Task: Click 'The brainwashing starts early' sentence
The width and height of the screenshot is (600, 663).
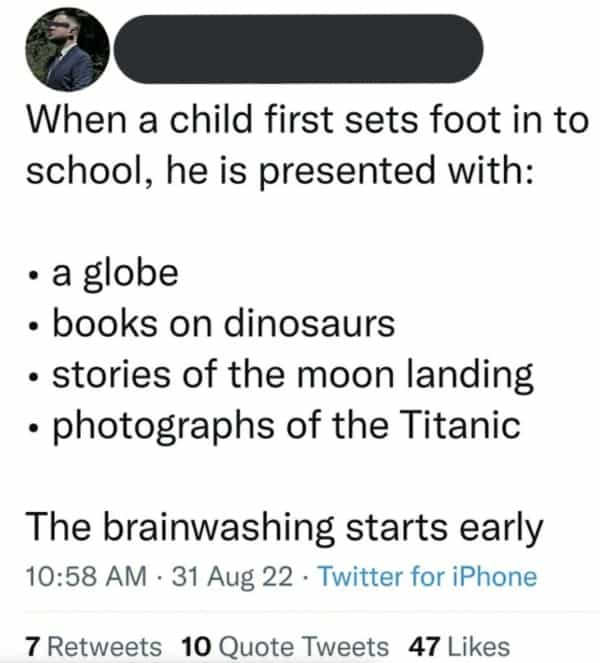Action: [x=284, y=527]
